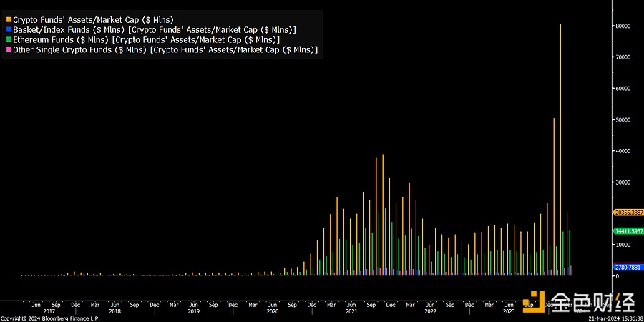Click the orange value label 20355.3887
The image size is (644, 322).
point(628,213)
